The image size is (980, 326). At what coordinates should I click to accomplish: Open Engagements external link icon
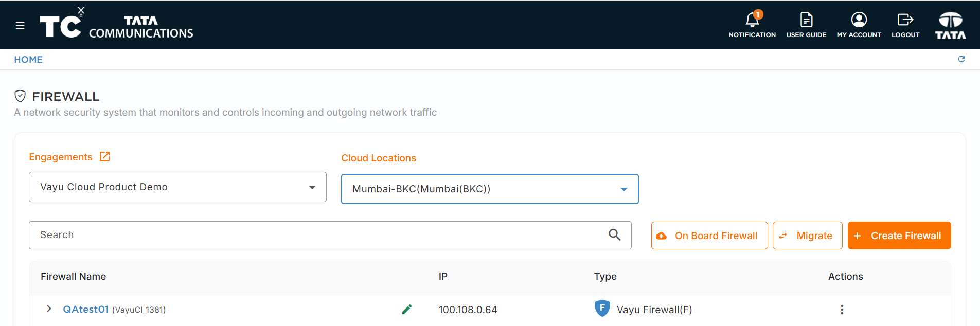pyautogui.click(x=105, y=157)
